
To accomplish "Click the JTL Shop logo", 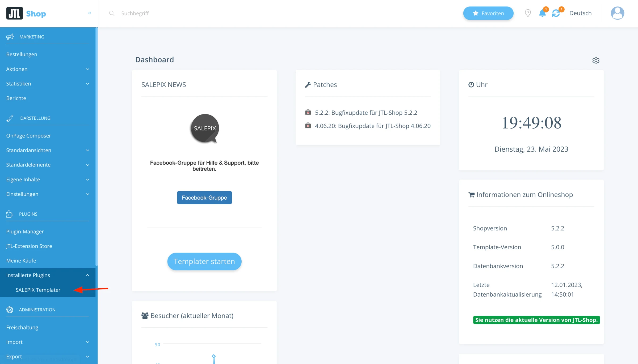I will click(x=26, y=13).
